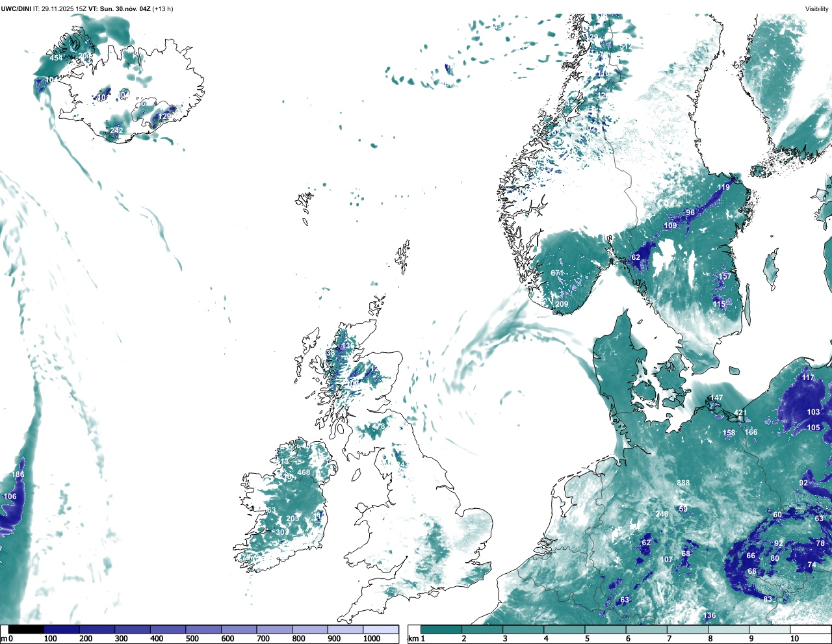Image resolution: width=832 pixels, height=644 pixels.
Task: Click the 9–10 km lightest legend swatch
Action: [769, 629]
